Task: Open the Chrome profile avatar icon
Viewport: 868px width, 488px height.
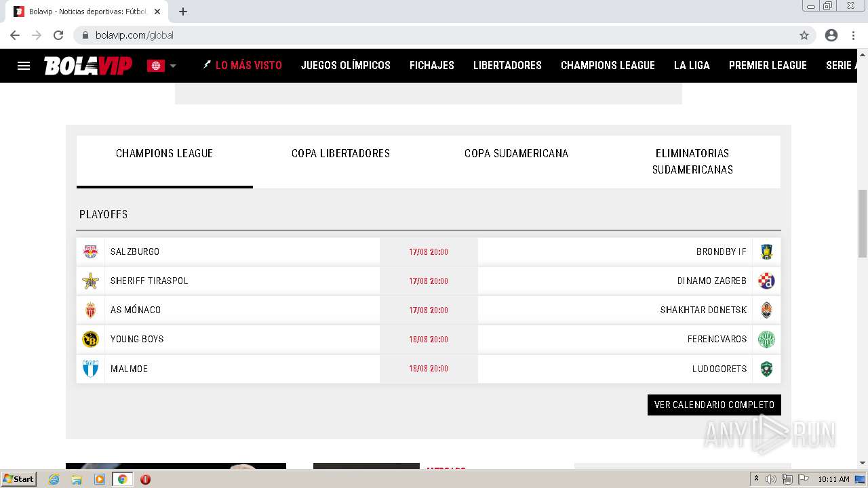Action: click(831, 35)
